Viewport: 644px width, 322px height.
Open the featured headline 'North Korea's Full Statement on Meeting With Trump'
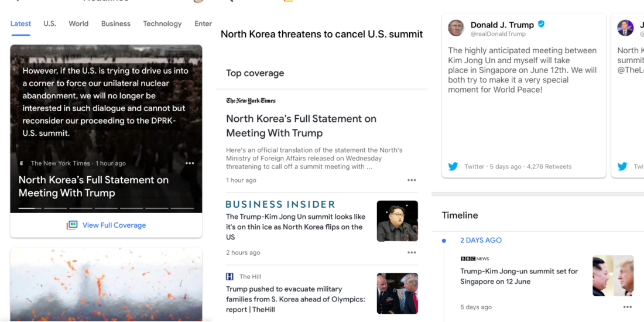tap(94, 186)
